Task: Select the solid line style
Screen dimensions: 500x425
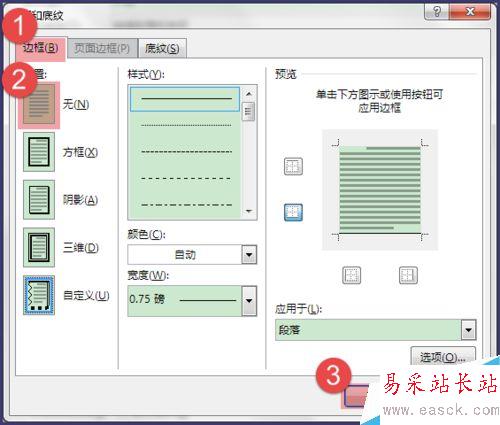Action: (x=185, y=99)
